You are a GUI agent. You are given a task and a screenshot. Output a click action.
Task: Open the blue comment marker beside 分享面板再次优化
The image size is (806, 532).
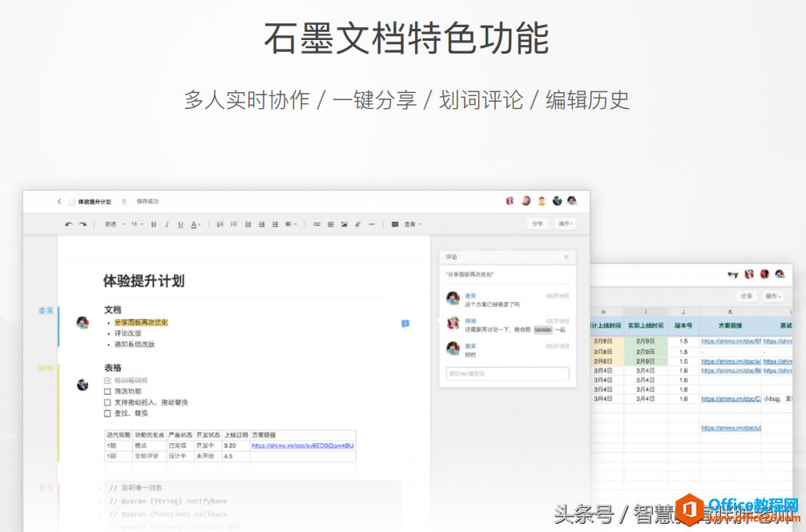pyautogui.click(x=405, y=324)
